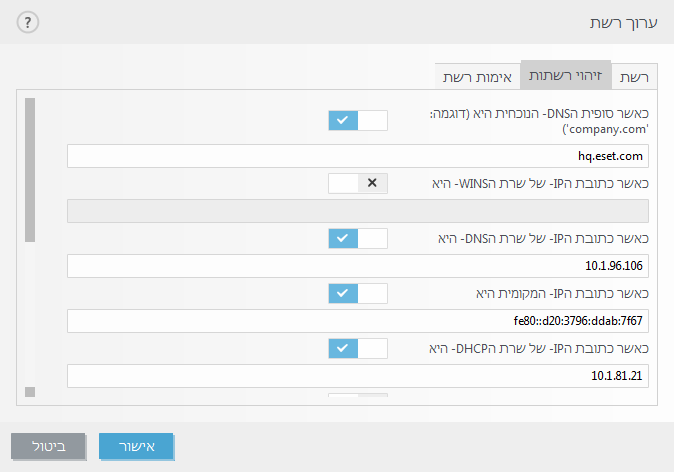Click the DNS suffix example label 'company.com'

click(605, 129)
